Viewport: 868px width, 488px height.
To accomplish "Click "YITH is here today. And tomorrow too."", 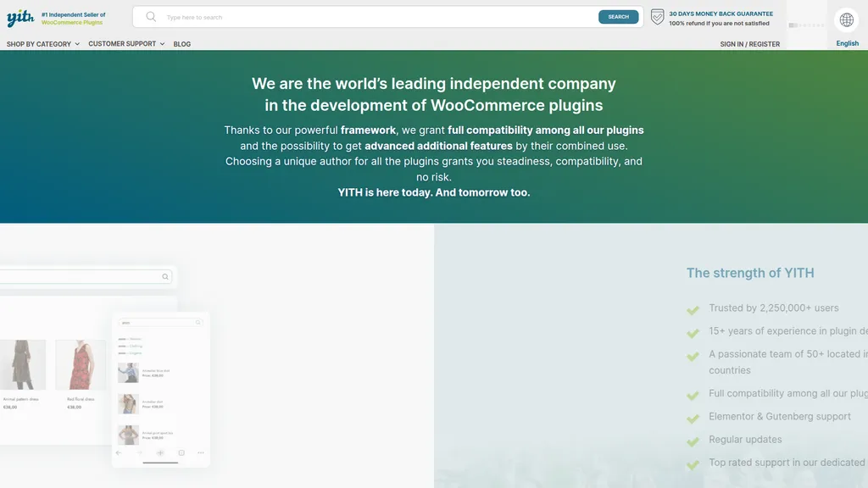I will point(434,192).
